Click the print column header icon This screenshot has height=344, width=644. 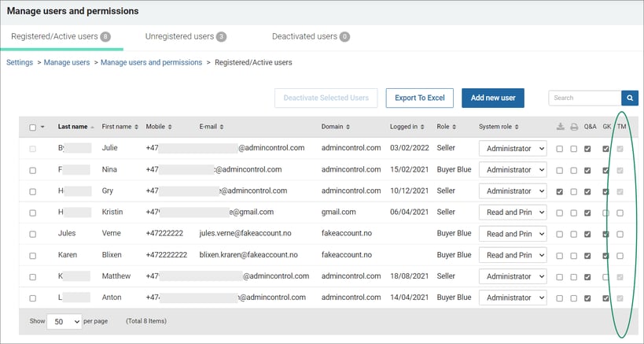(x=574, y=127)
